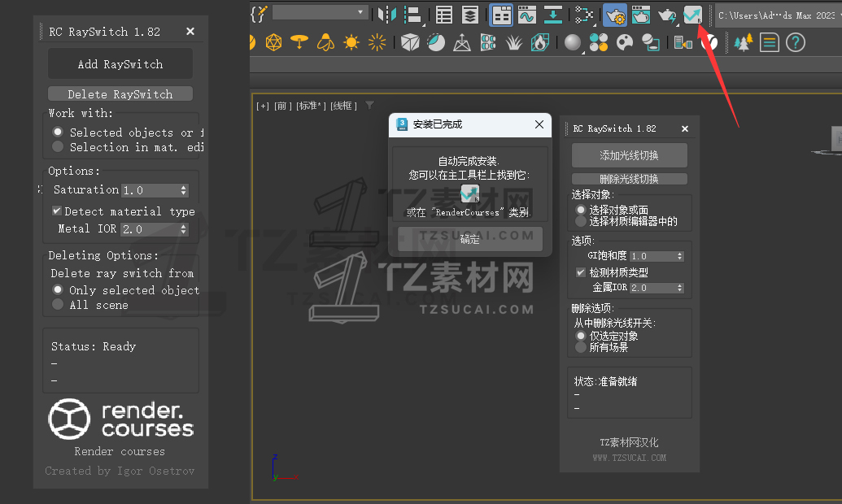Image resolution: width=842 pixels, height=504 pixels.
Task: Toggle 检测材质类型 checkbox
Action: coord(581,272)
